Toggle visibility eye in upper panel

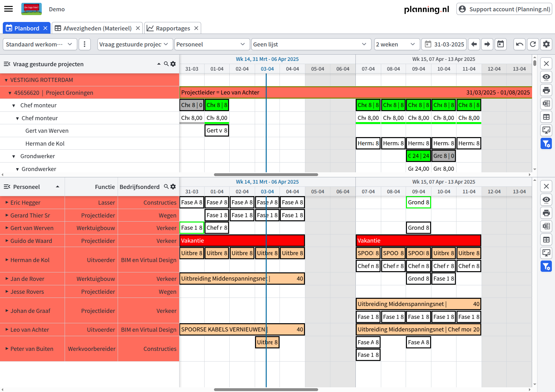[546, 77]
